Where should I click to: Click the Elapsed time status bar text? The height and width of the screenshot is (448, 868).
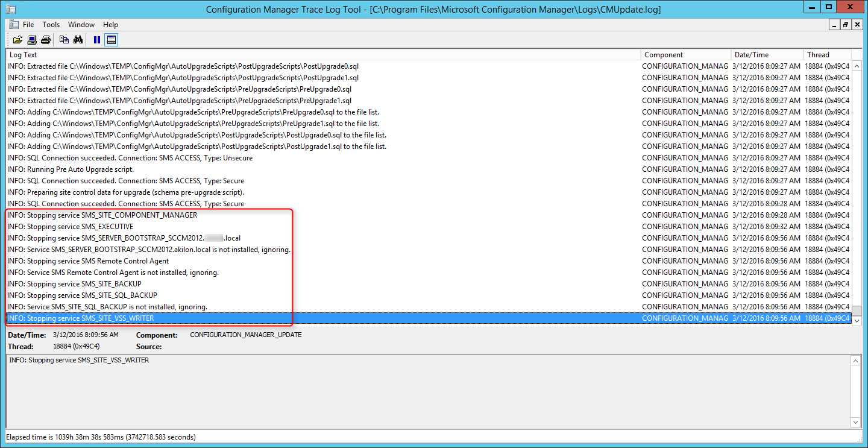point(101,437)
